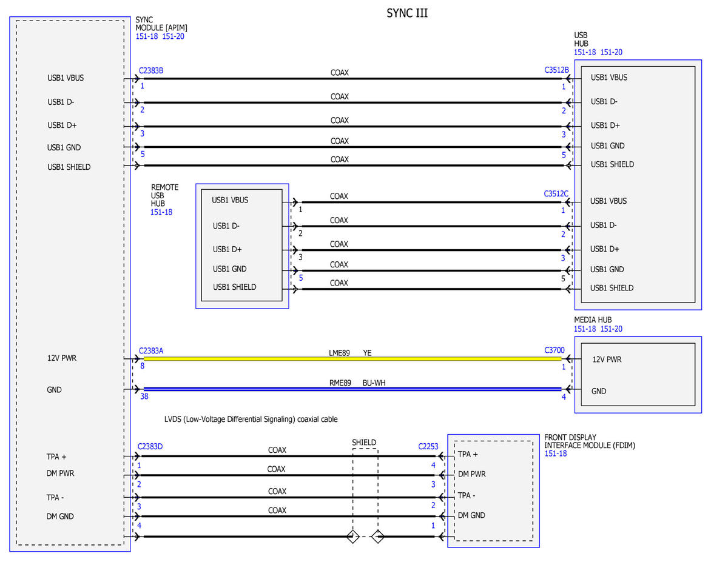
Task: Open connector C2383D reference link
Action: [x=151, y=447]
